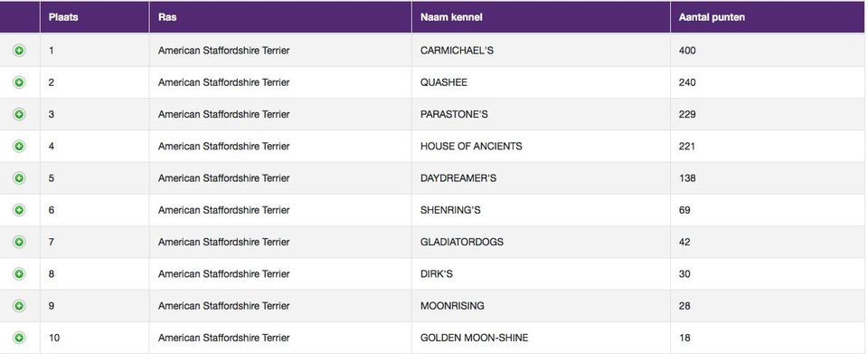Click the green plus icon for PARASTONE'S
The height and width of the screenshot is (354, 868).
click(19, 115)
